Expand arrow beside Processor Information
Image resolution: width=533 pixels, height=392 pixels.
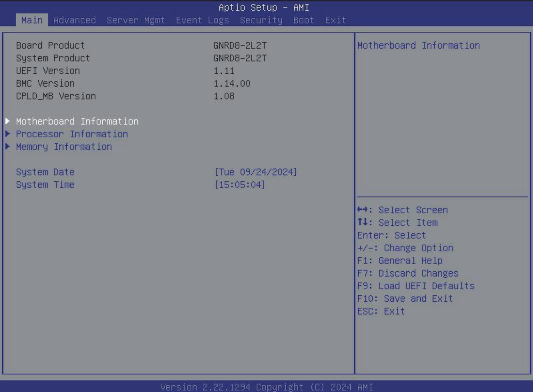(x=8, y=134)
